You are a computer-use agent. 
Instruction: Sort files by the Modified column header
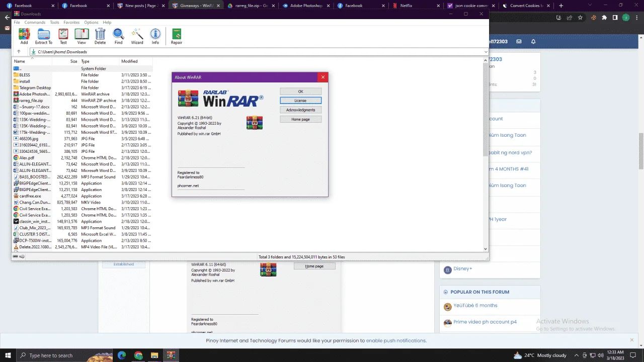tap(135, 61)
